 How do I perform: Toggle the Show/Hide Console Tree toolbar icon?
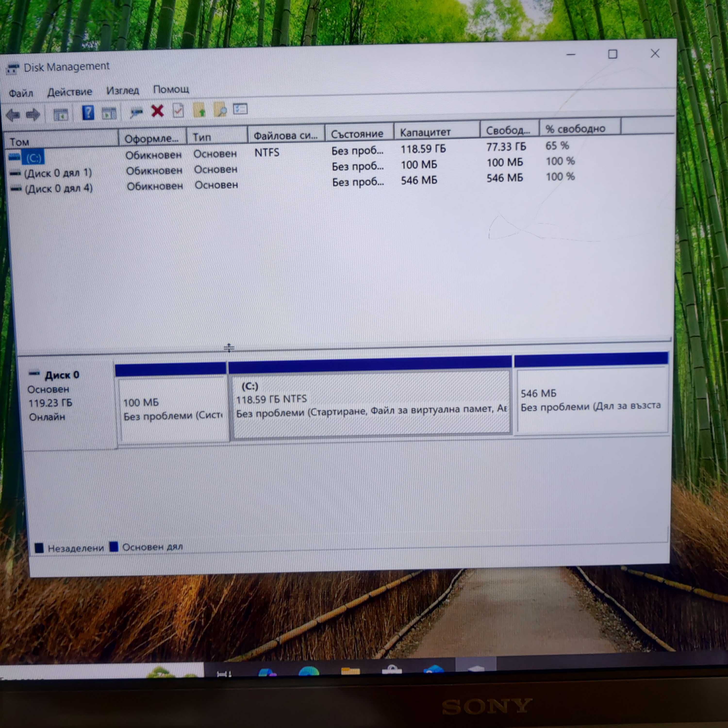(x=61, y=114)
